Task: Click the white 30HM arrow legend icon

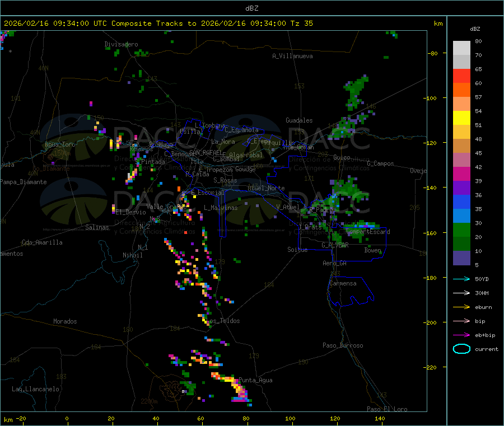Action: click(461, 293)
